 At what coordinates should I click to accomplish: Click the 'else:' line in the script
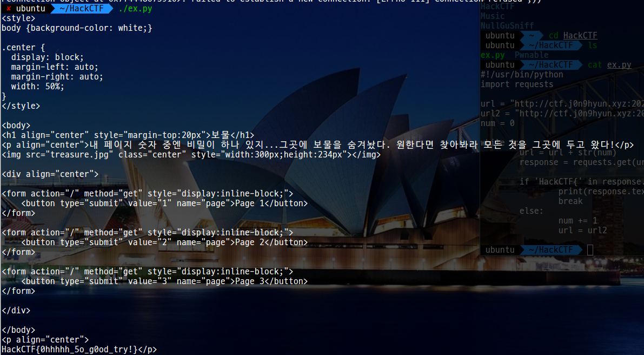pyautogui.click(x=532, y=211)
